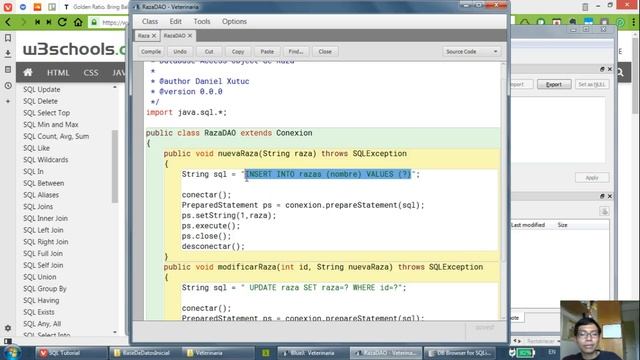Close the Raza editor tab
Image resolution: width=640 pixels, height=360 pixels.
click(154, 36)
